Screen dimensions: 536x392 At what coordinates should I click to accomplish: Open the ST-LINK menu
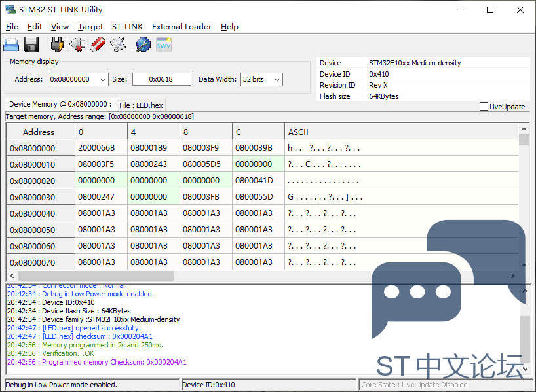(x=128, y=27)
